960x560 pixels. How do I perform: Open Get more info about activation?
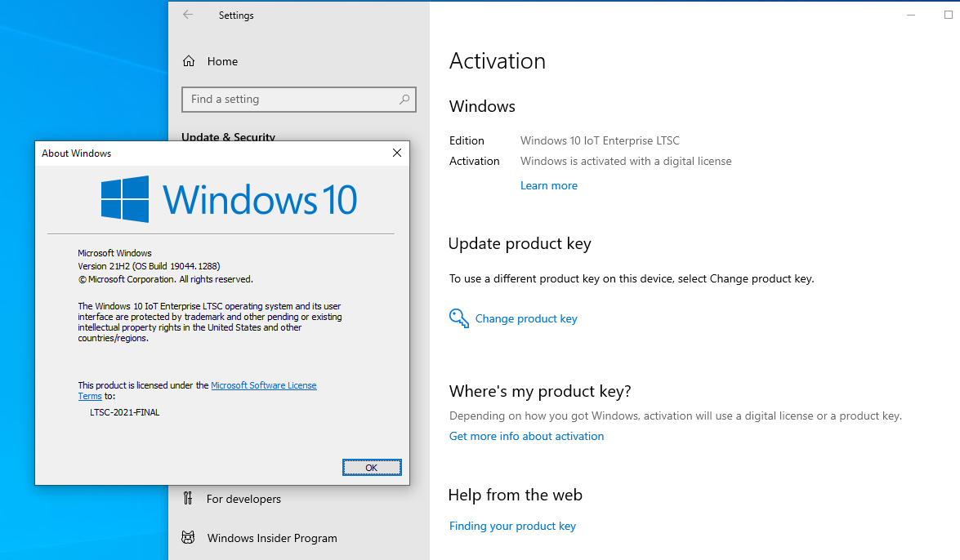[x=526, y=436]
